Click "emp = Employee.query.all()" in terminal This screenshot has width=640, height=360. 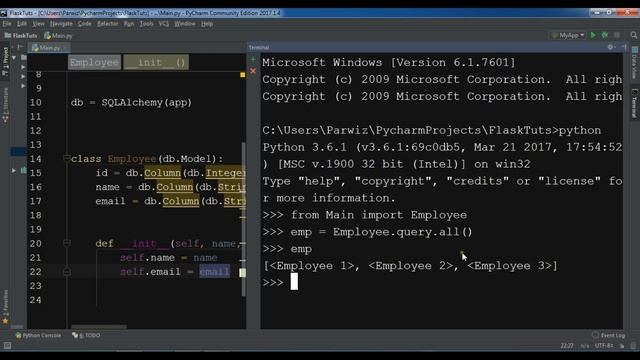coord(381,232)
